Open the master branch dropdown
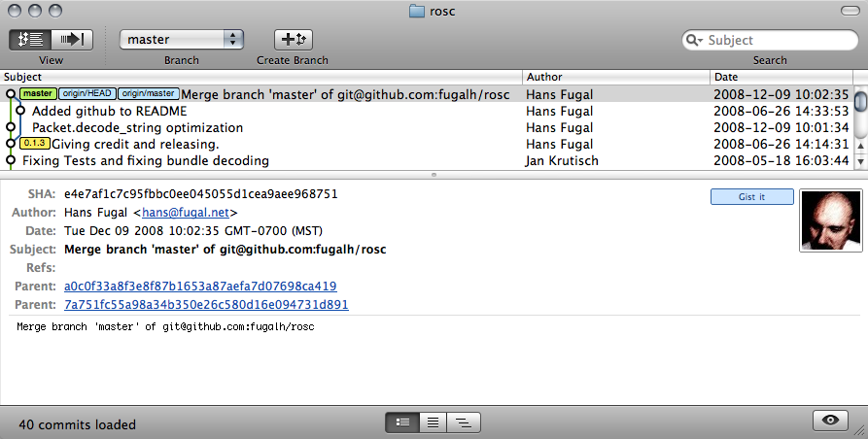 click(181, 39)
